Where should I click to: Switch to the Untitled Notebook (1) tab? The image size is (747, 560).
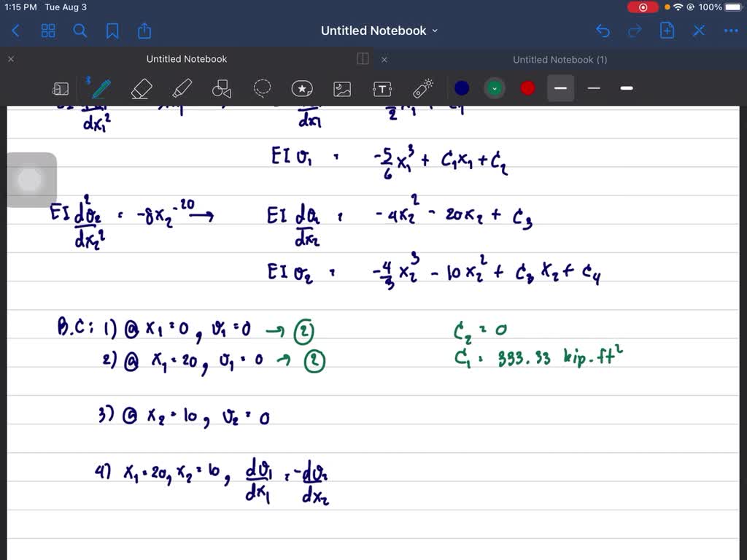(x=560, y=59)
